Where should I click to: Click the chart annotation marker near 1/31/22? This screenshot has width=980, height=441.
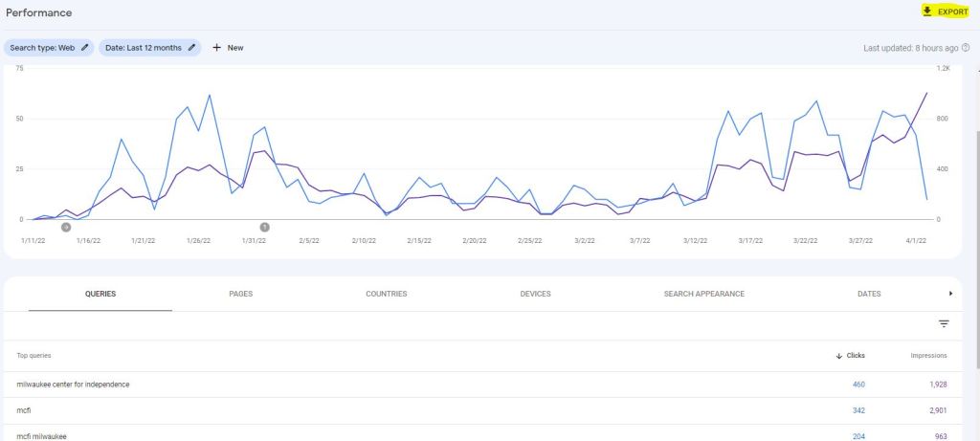point(265,227)
